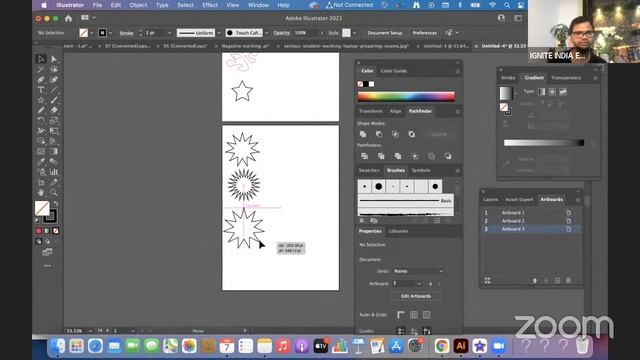Select Linear gradient type
640x360 pixels.
coord(542,92)
